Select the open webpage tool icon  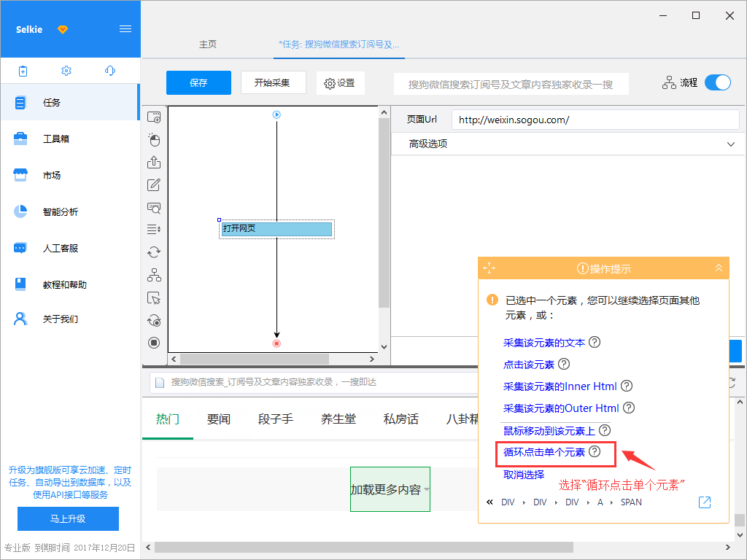pos(154,117)
